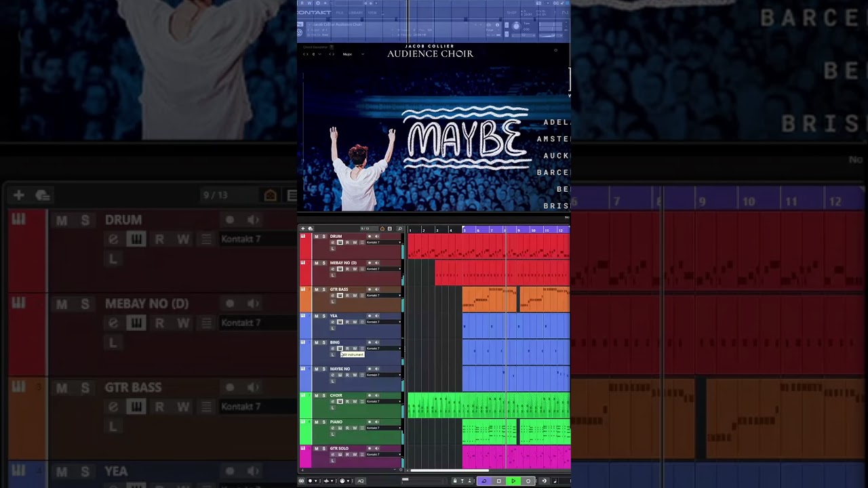Screen dimensions: 868x488
Task: Open the Kontakt SHOP link
Action: (x=511, y=13)
